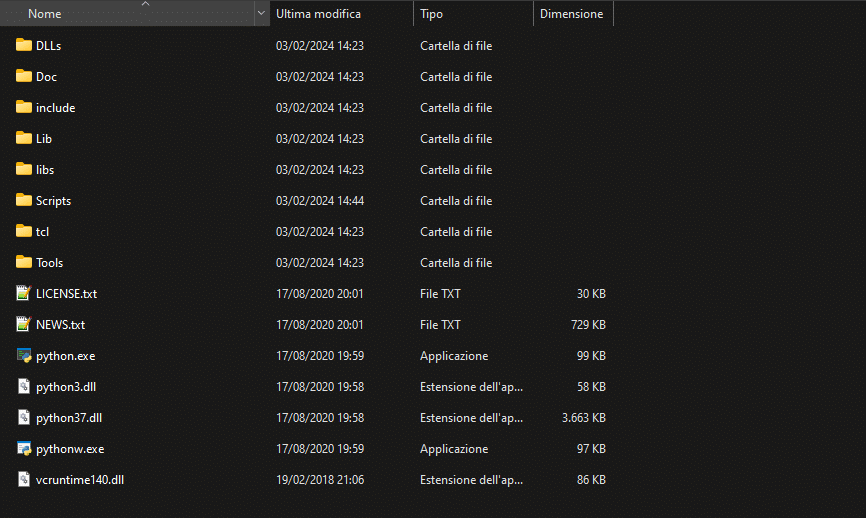Select the LICENSE.txt file icon
The width and height of the screenshot is (866, 518).
pyautogui.click(x=24, y=293)
